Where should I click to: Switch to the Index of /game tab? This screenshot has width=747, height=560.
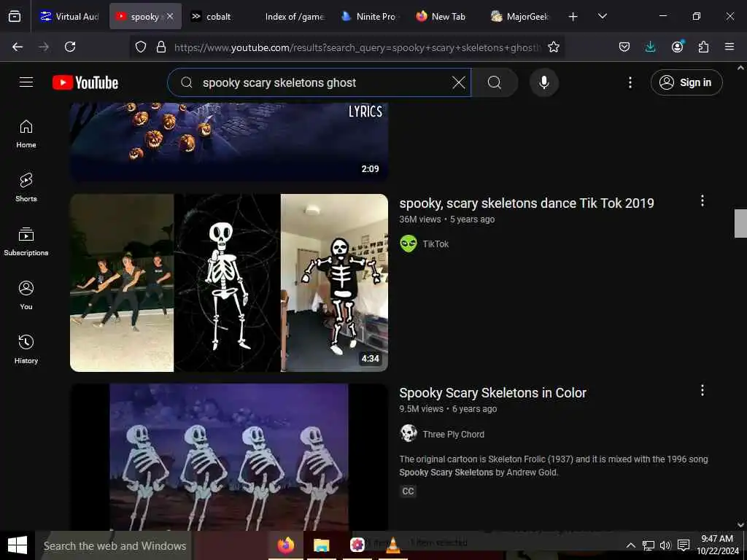click(295, 16)
